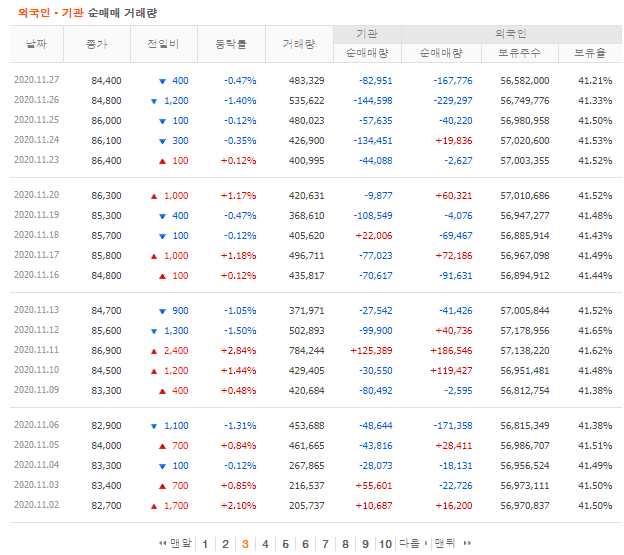
Task: Click the down arrow in 2020.11.06 row
Action: 154,426
